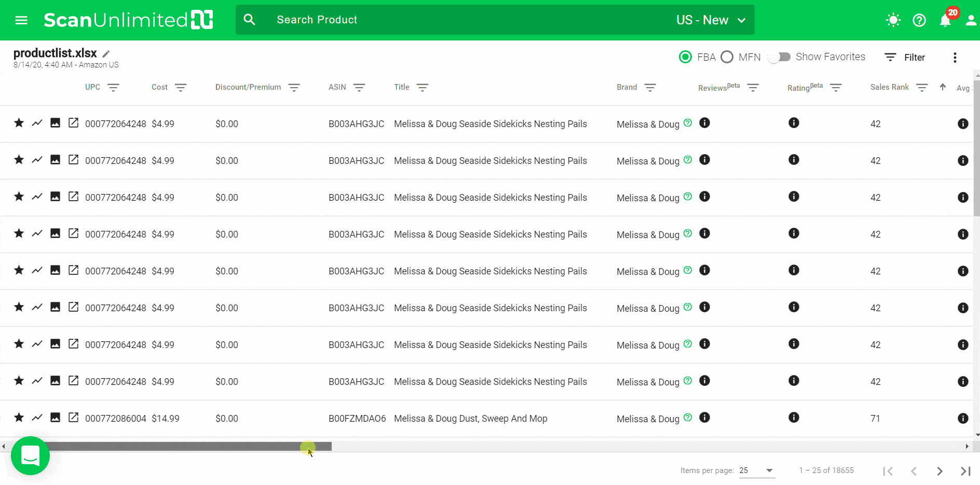Open the hamburger navigation menu

click(x=21, y=20)
